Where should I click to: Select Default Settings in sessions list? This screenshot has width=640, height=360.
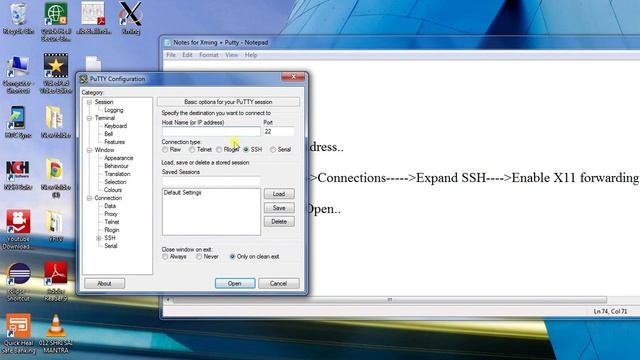tap(183, 193)
